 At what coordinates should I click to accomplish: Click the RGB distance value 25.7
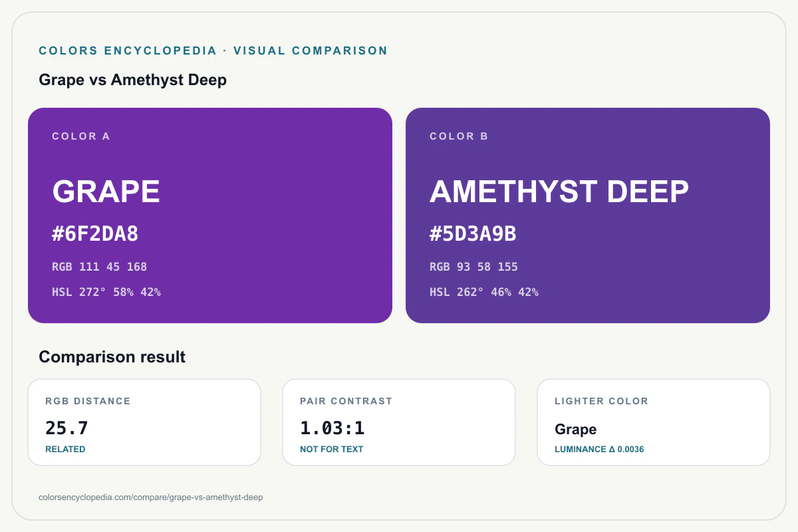coord(66,428)
